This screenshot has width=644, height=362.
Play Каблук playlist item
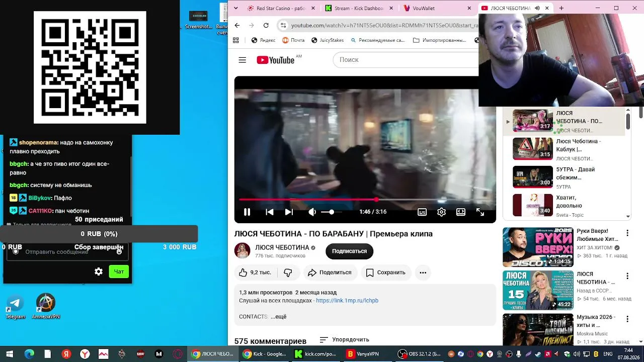(564, 149)
